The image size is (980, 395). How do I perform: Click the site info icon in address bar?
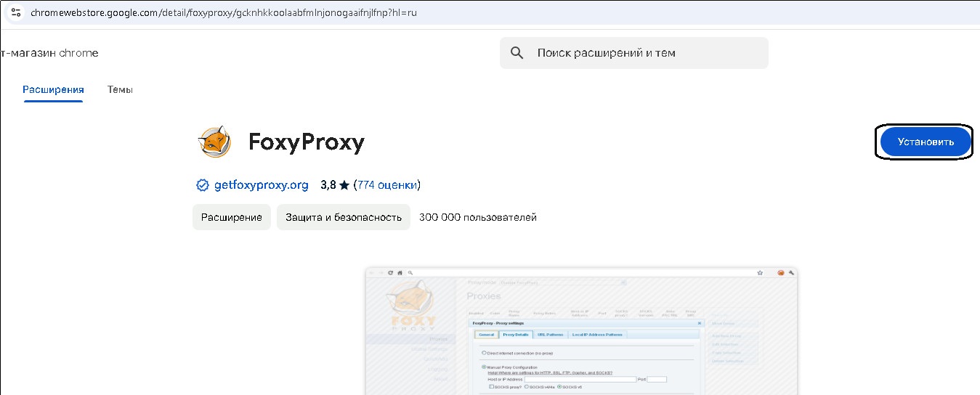pos(15,12)
